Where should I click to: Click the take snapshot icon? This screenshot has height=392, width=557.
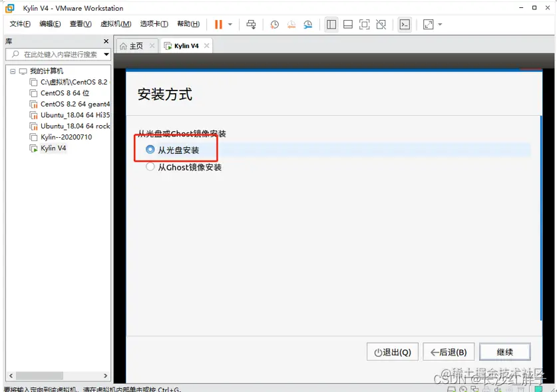click(274, 25)
